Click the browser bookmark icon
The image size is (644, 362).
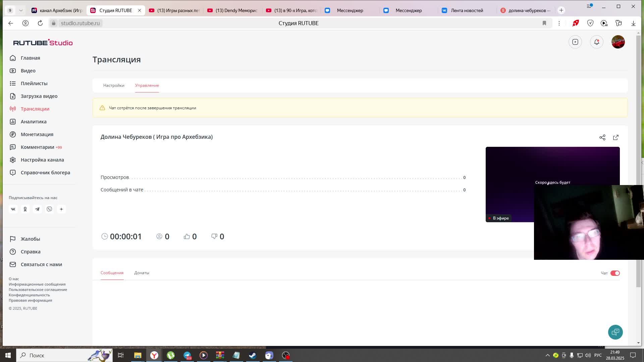click(544, 23)
